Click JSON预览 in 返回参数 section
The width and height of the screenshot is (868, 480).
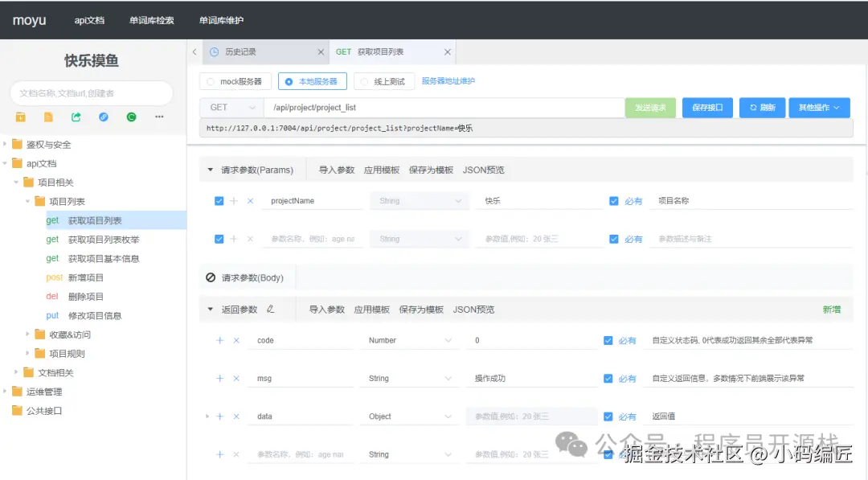click(473, 310)
